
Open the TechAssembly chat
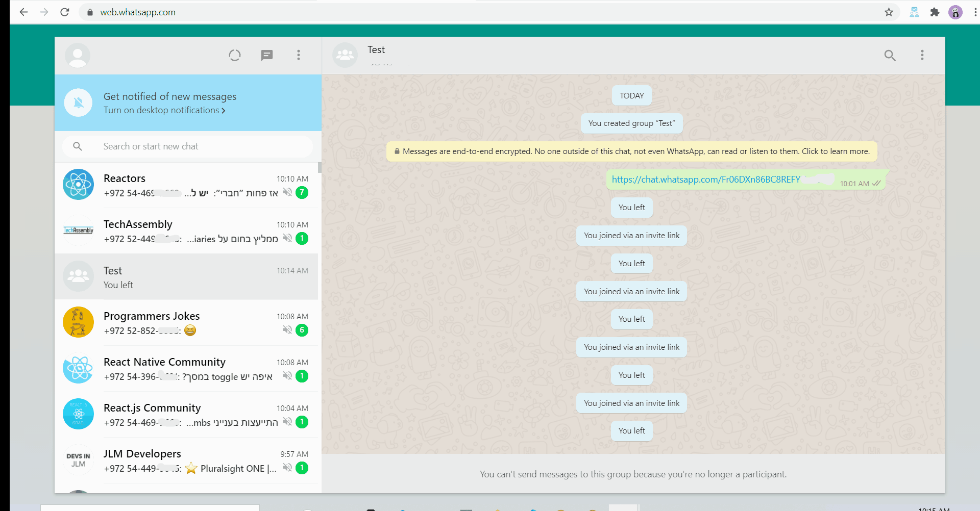tap(186, 231)
